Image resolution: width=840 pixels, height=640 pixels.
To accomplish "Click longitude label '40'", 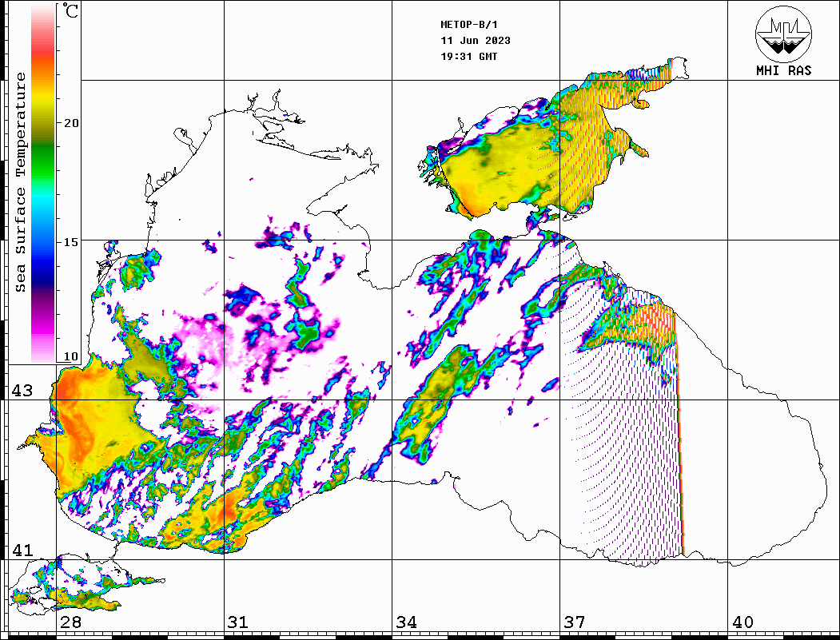I will (x=742, y=622).
